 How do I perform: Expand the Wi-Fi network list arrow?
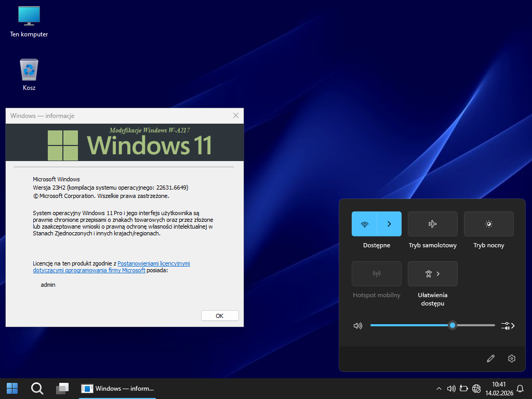389,224
